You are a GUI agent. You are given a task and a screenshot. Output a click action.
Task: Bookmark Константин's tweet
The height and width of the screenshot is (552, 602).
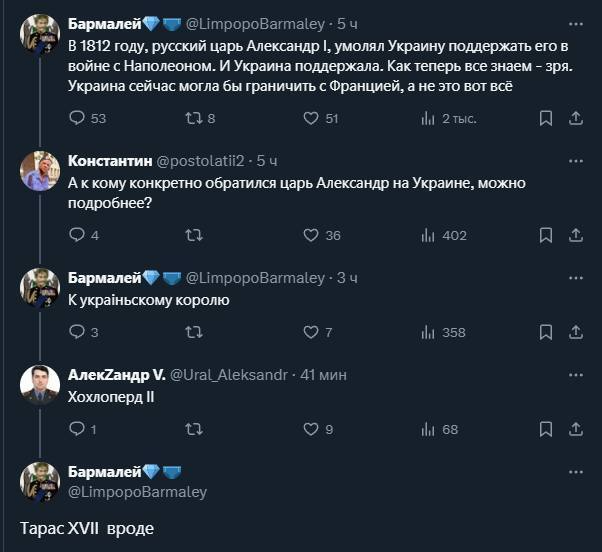[x=546, y=236]
